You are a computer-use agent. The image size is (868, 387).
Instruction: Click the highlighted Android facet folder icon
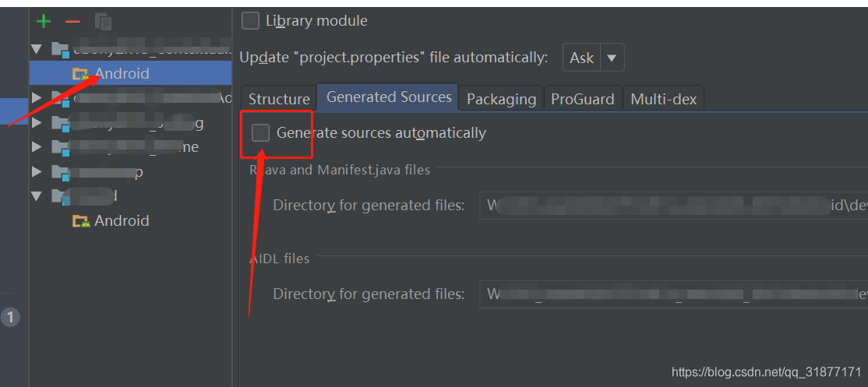(x=81, y=73)
